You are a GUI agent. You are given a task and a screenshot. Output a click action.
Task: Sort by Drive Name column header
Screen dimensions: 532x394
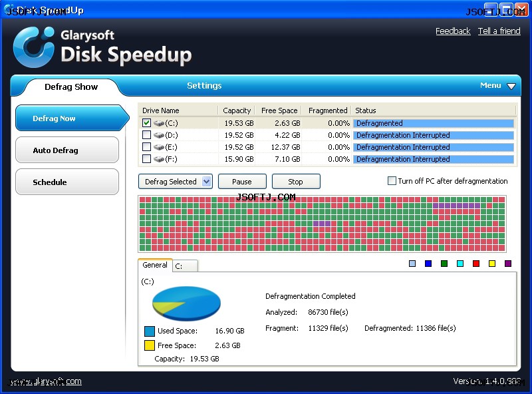(178, 110)
